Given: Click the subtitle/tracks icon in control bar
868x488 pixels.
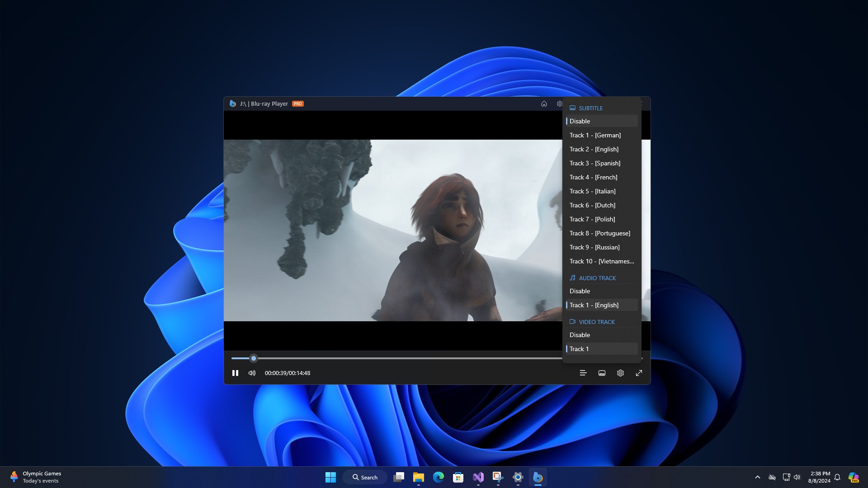Looking at the screenshot, I should [x=602, y=373].
